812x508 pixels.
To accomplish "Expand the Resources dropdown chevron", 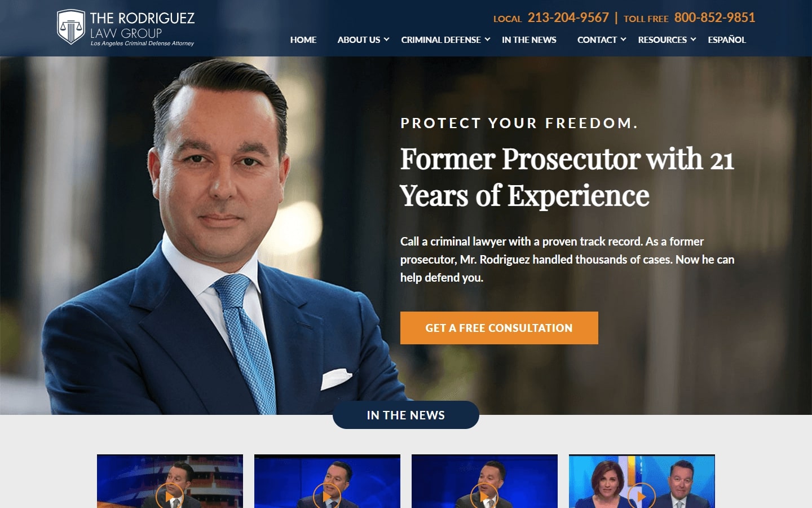I will click(x=693, y=40).
